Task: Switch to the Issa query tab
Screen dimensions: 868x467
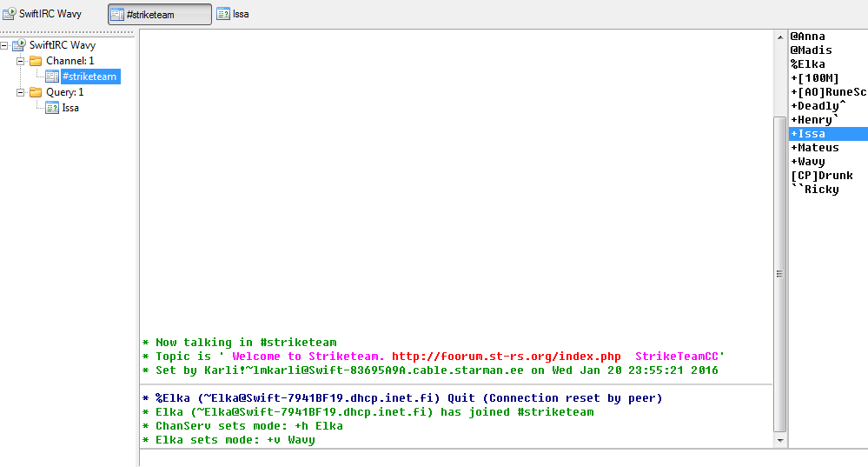Action: click(x=233, y=14)
